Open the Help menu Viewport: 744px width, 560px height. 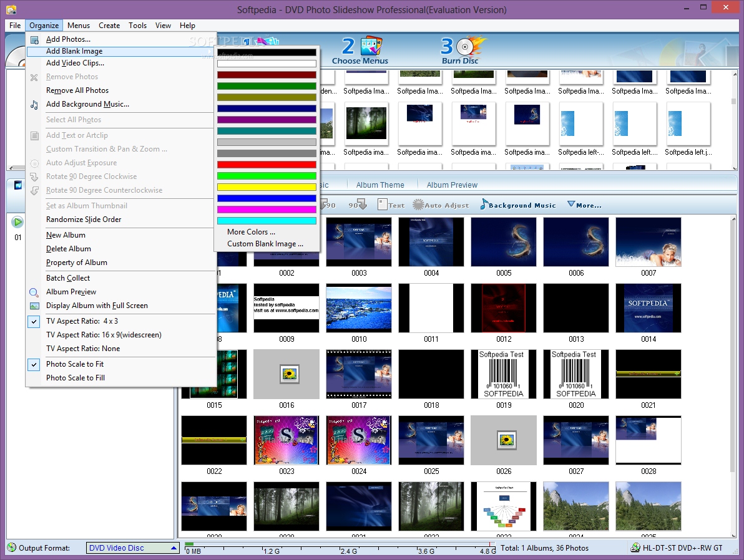click(187, 26)
